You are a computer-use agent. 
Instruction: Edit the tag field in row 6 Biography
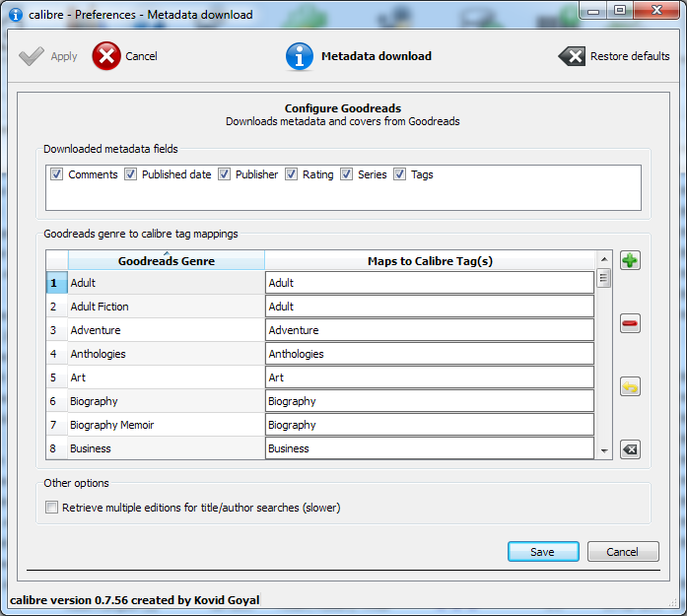pyautogui.click(x=430, y=401)
